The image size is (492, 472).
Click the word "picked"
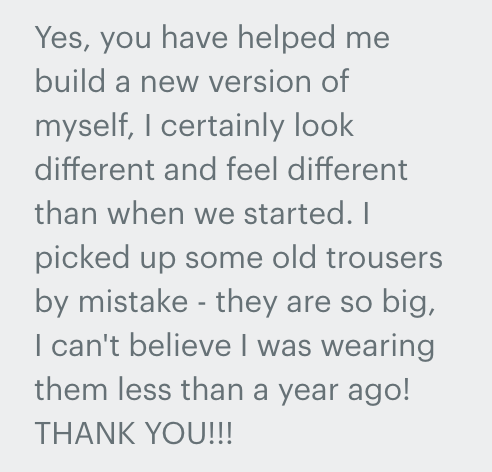pos(82,259)
